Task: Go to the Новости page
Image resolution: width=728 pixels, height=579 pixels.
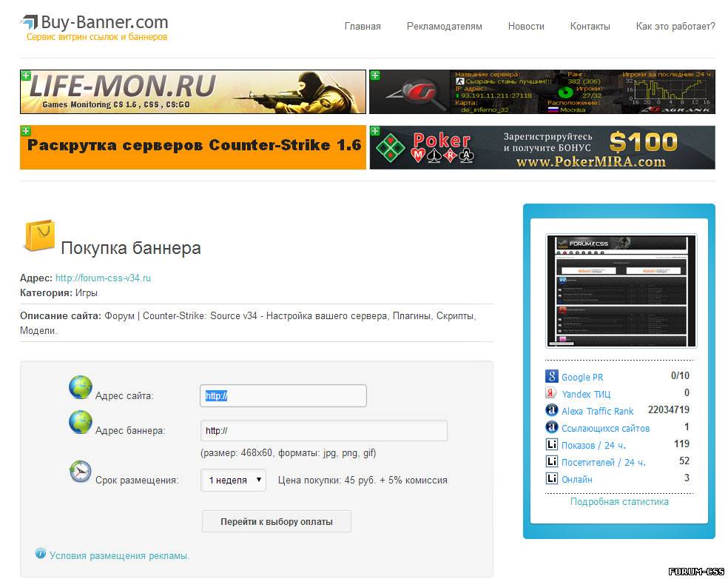Action: [x=526, y=27]
